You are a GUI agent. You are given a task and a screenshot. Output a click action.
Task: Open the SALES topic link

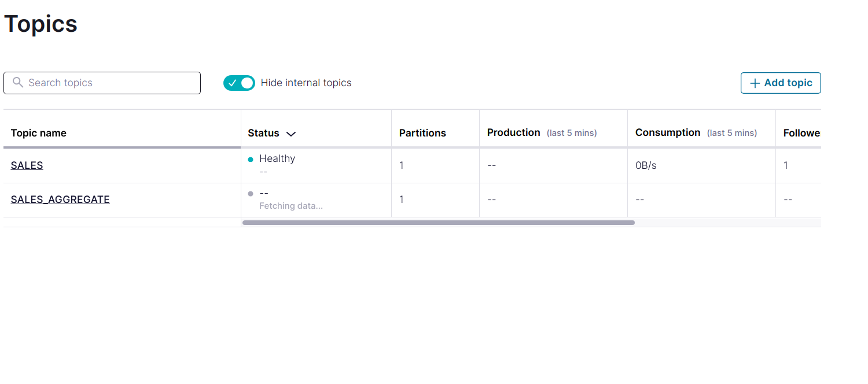(27, 165)
